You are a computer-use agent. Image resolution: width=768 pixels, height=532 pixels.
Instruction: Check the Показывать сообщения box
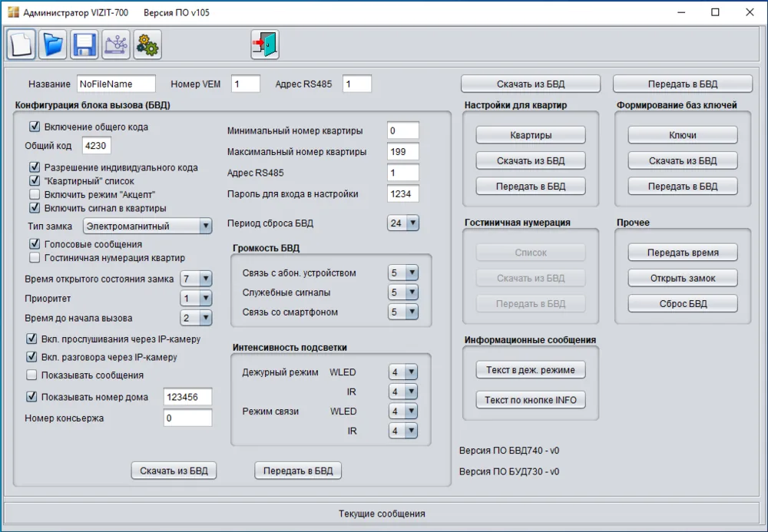31,375
